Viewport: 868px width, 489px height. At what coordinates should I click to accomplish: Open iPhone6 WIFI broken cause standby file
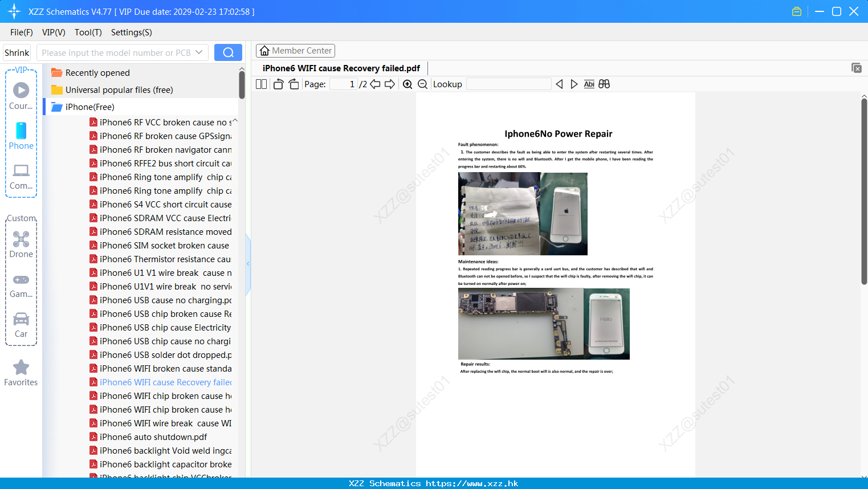pyautogui.click(x=161, y=368)
